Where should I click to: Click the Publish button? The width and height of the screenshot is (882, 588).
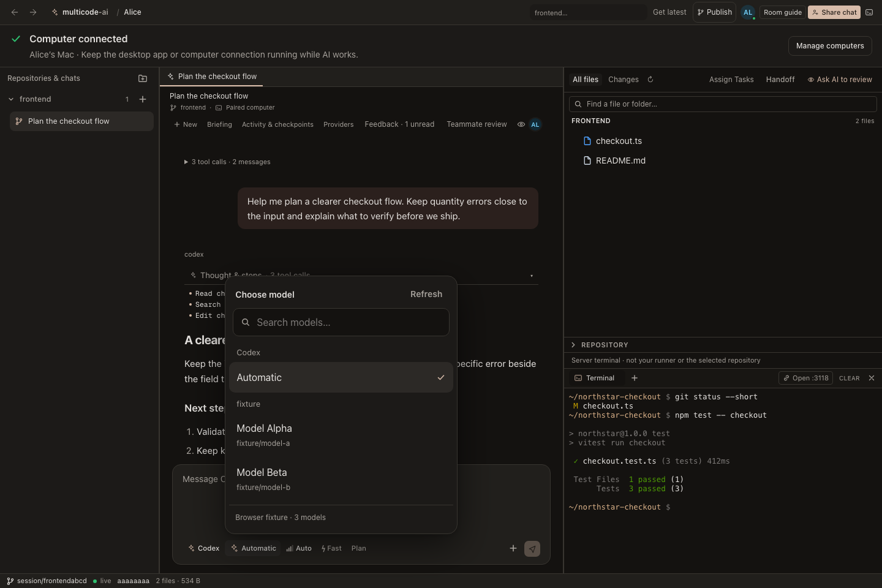coord(714,12)
